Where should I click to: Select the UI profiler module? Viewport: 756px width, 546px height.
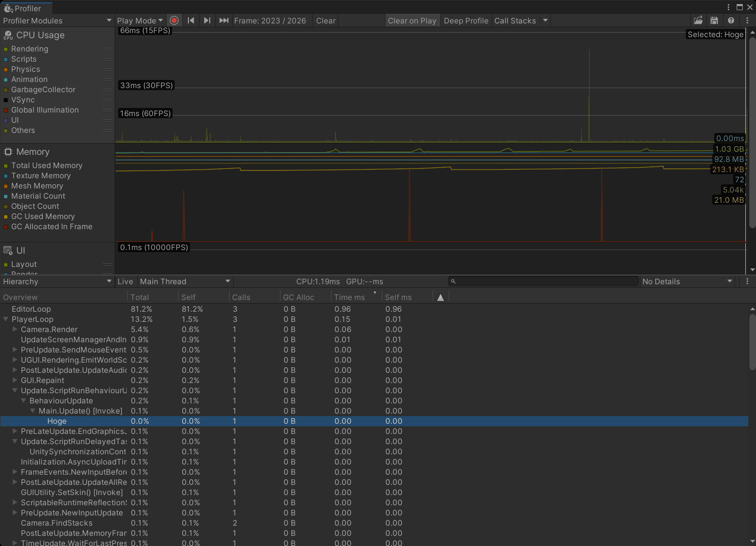pos(20,251)
